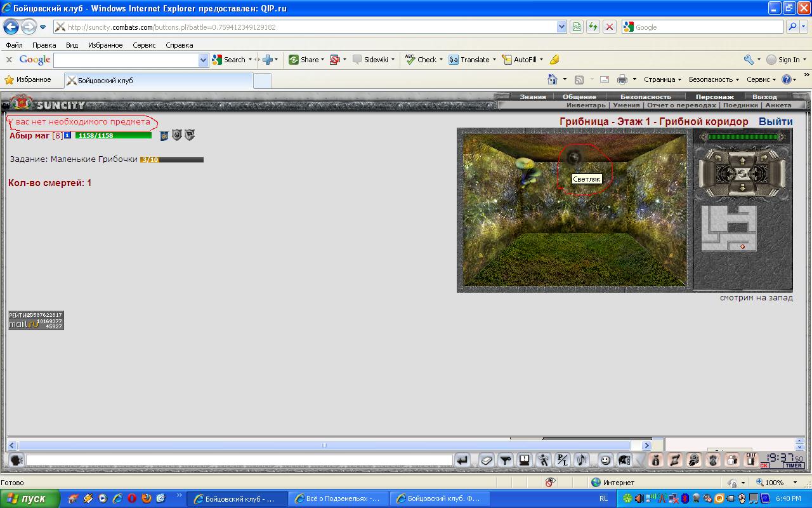Switch to Всё о Подземельях taskbar window
The width and height of the screenshot is (812, 508).
point(337,498)
